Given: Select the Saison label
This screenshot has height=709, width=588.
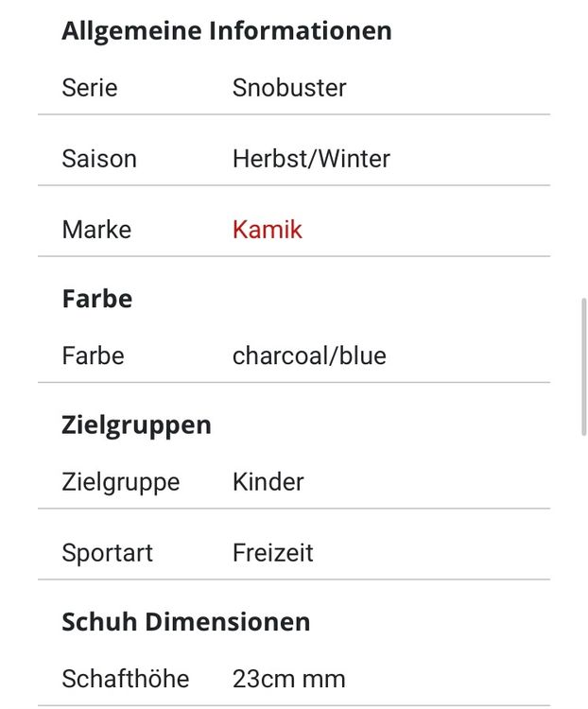Looking at the screenshot, I should tap(99, 159).
